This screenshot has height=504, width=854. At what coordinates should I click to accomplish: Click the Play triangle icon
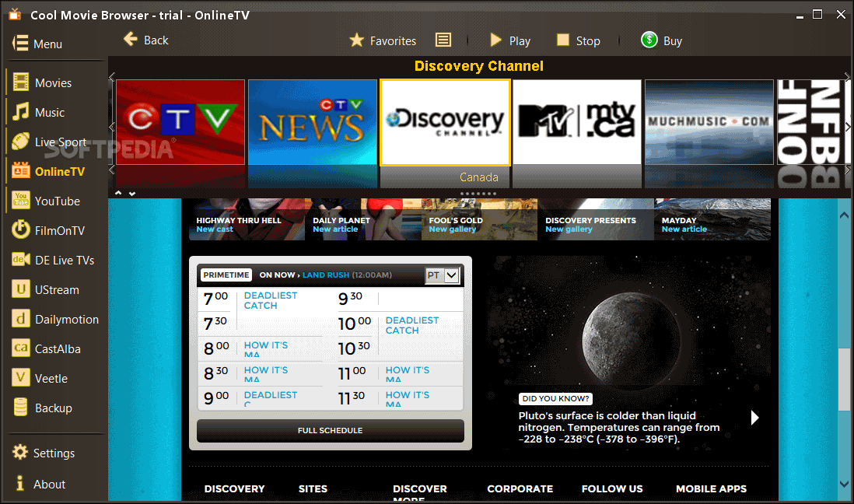[495, 40]
